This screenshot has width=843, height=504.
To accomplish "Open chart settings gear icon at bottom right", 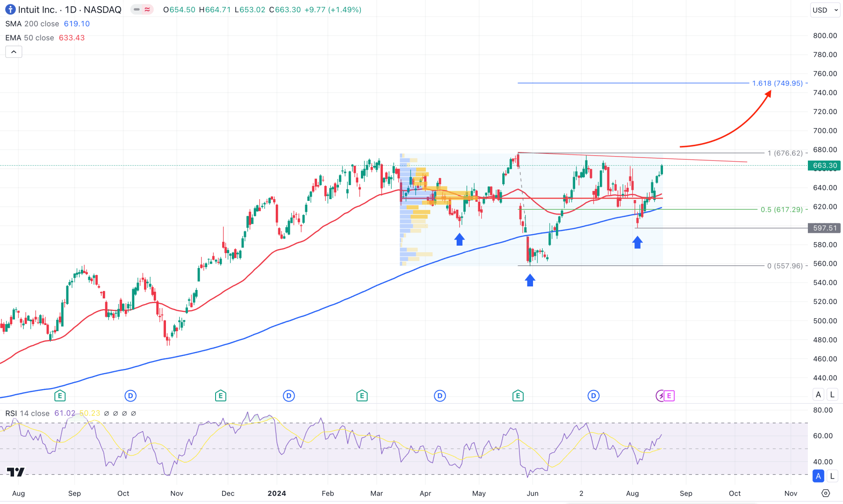I will (x=825, y=493).
